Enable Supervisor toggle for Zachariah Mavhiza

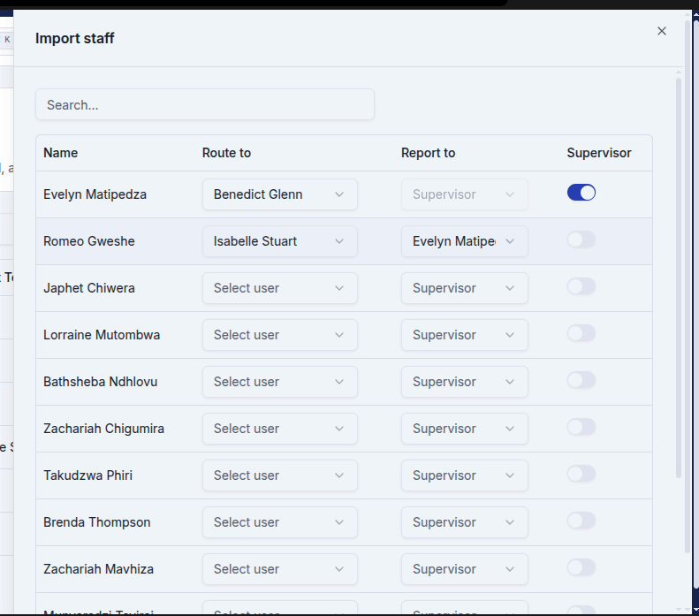pos(581,567)
